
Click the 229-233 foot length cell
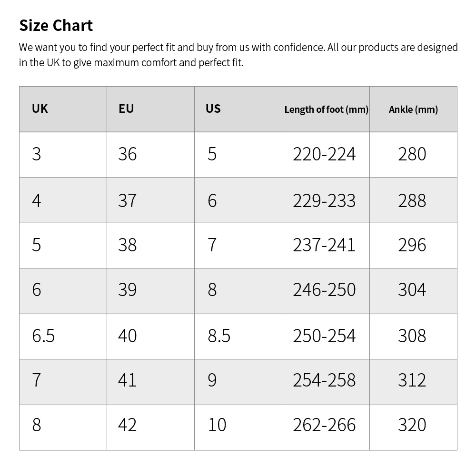324,200
